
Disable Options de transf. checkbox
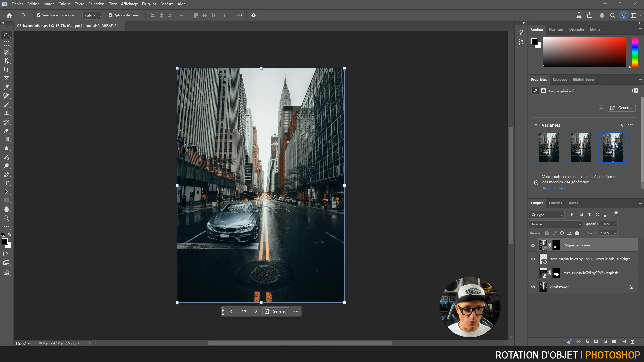[110, 15]
